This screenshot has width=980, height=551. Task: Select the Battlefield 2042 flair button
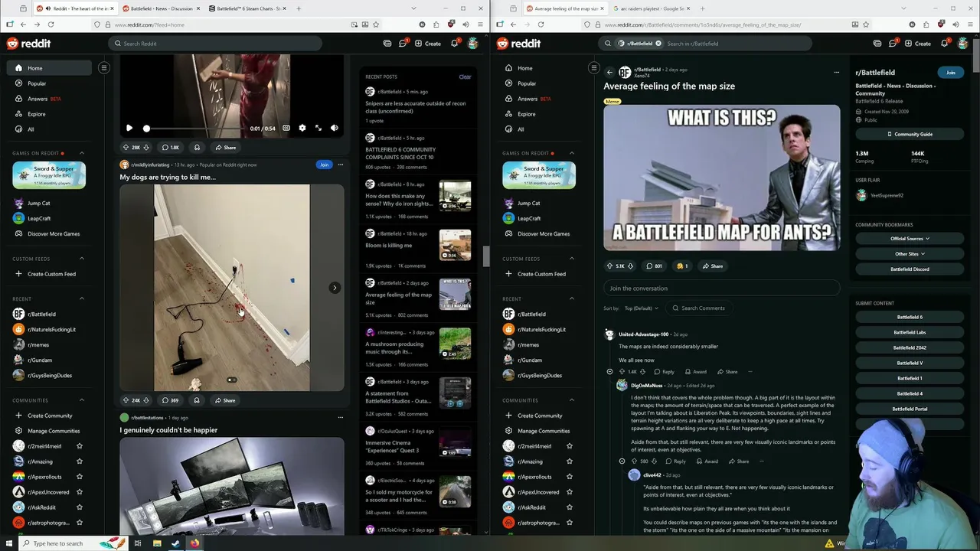click(910, 347)
